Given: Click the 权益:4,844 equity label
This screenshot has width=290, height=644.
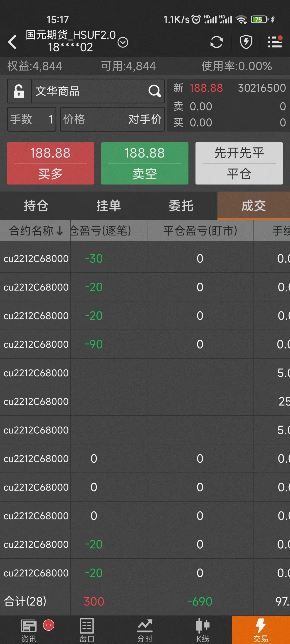Looking at the screenshot, I should (x=34, y=66).
